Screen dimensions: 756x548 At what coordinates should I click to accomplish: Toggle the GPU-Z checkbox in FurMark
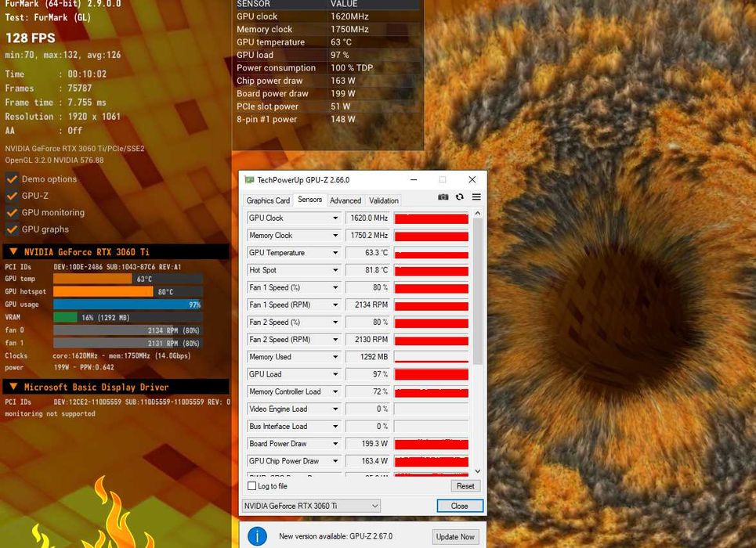(12, 196)
